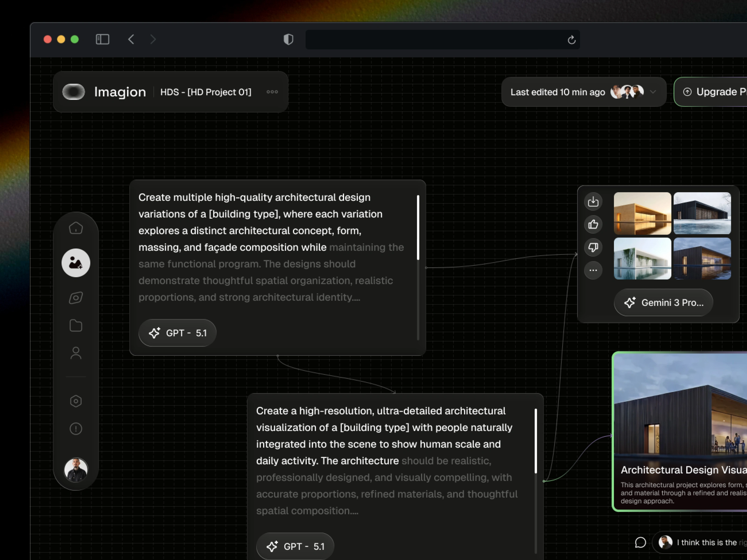747x560 pixels.
Task: Click the home icon in sidebar
Action: point(76,228)
